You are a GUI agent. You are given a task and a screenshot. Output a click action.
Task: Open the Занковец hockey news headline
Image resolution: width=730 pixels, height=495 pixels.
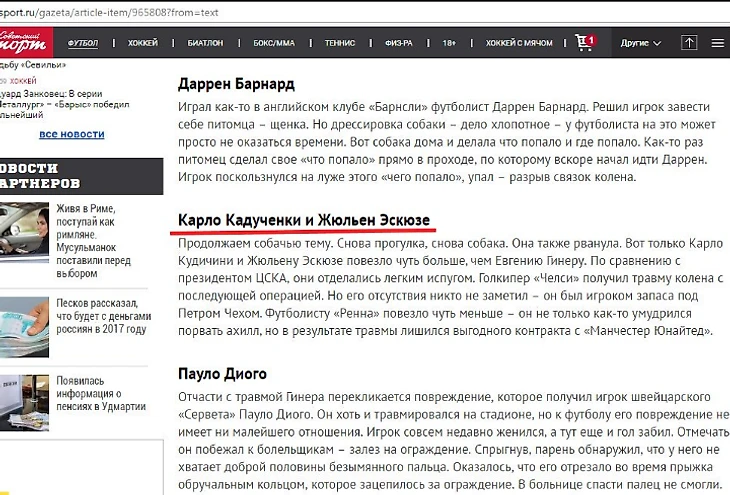(x=64, y=104)
